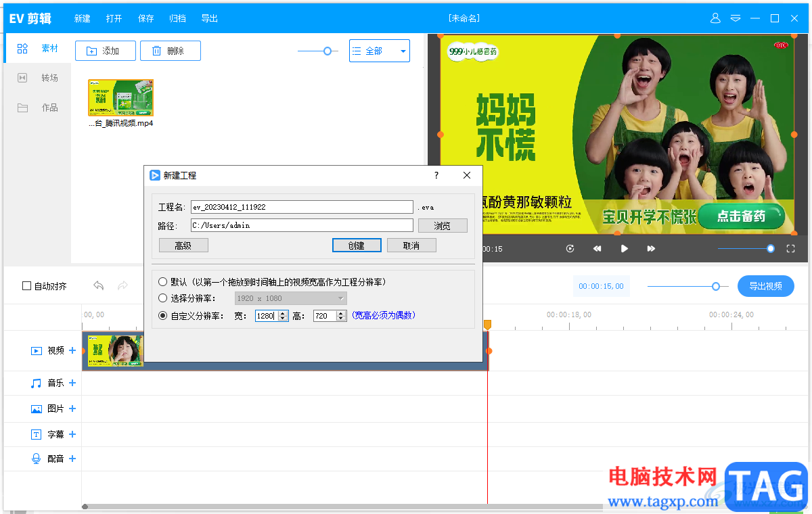
Task: Click the 创建 create button
Action: click(357, 246)
